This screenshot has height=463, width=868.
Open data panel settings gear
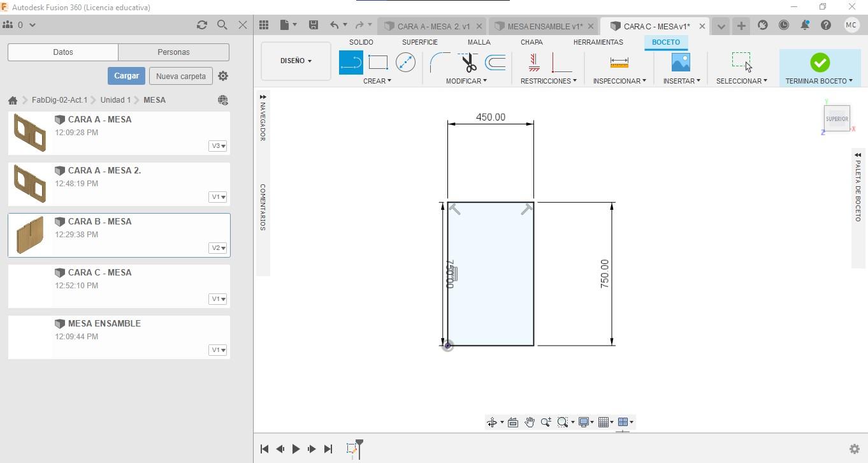223,76
